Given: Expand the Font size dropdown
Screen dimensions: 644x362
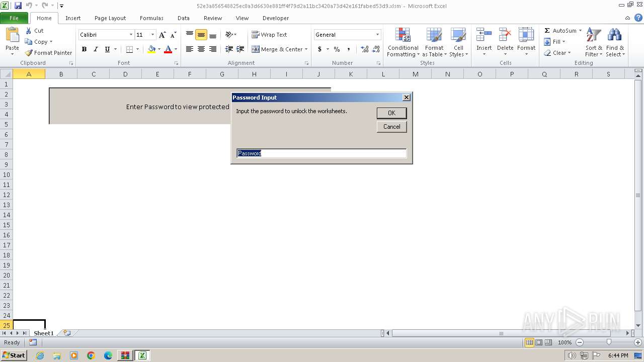Looking at the screenshot, I should pos(152,35).
